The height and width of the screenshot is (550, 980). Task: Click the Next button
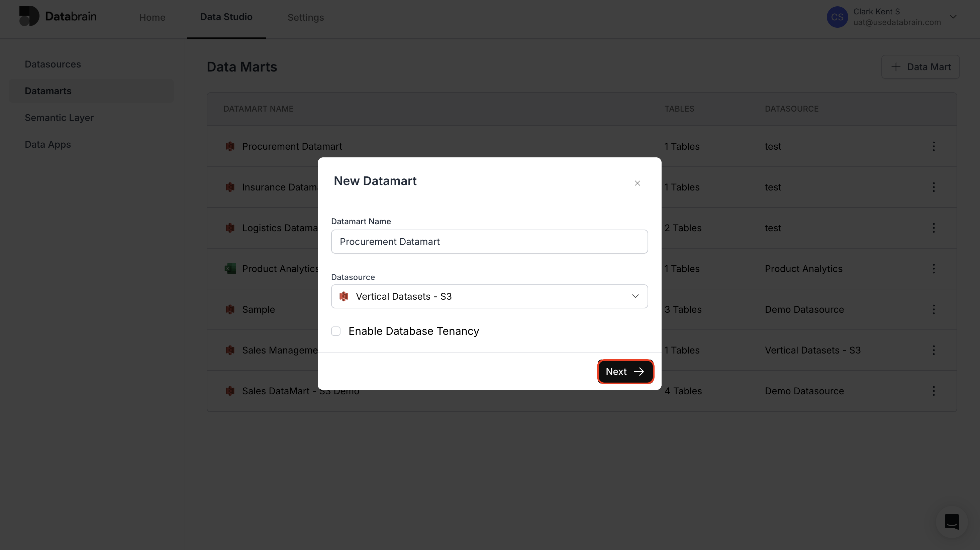(625, 371)
